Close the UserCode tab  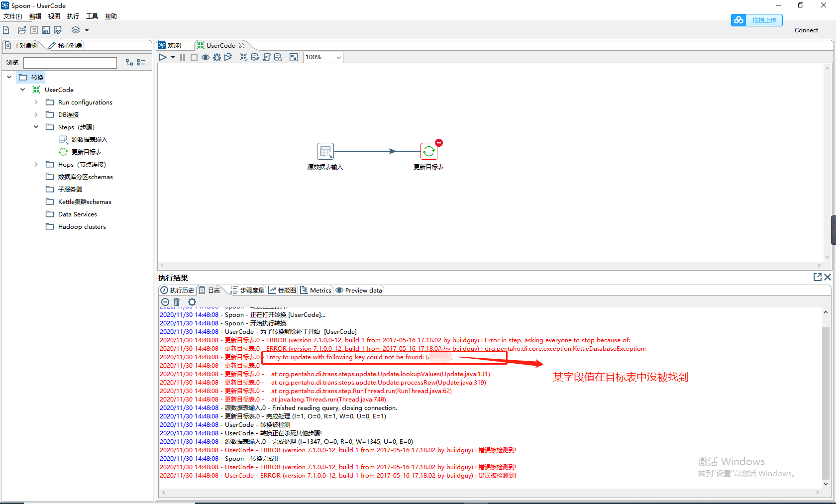[242, 45]
